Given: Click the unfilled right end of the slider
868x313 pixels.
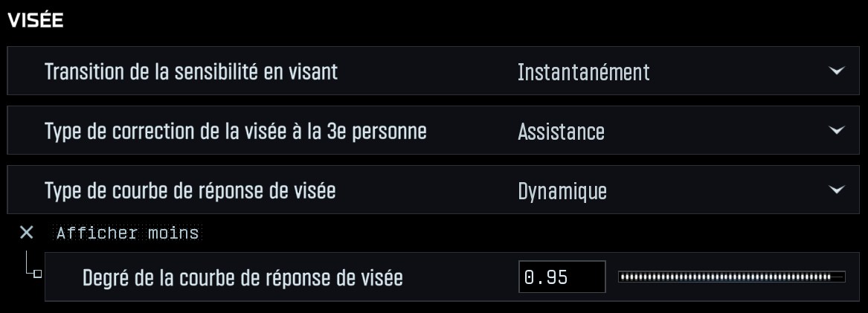Looking at the screenshot, I should (x=839, y=277).
